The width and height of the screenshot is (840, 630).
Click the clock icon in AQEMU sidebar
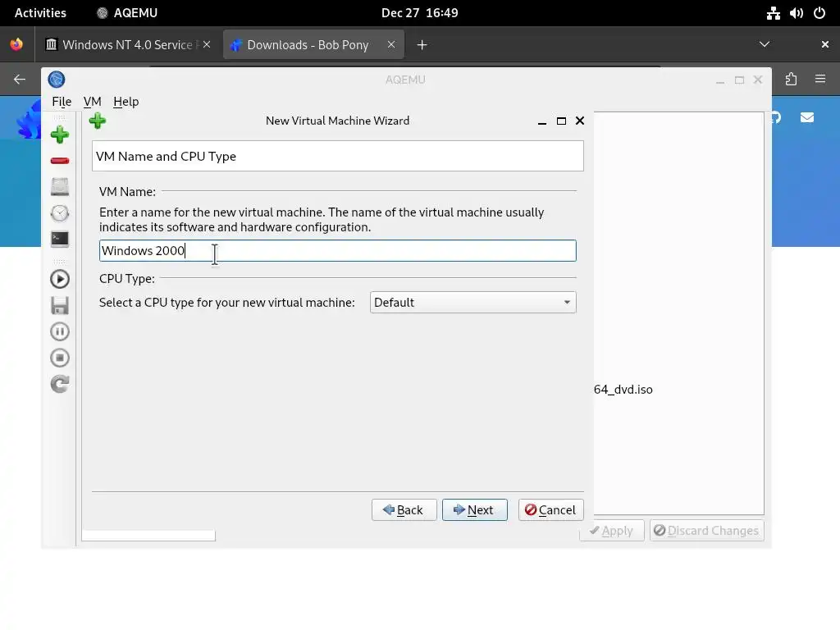pos(59,213)
